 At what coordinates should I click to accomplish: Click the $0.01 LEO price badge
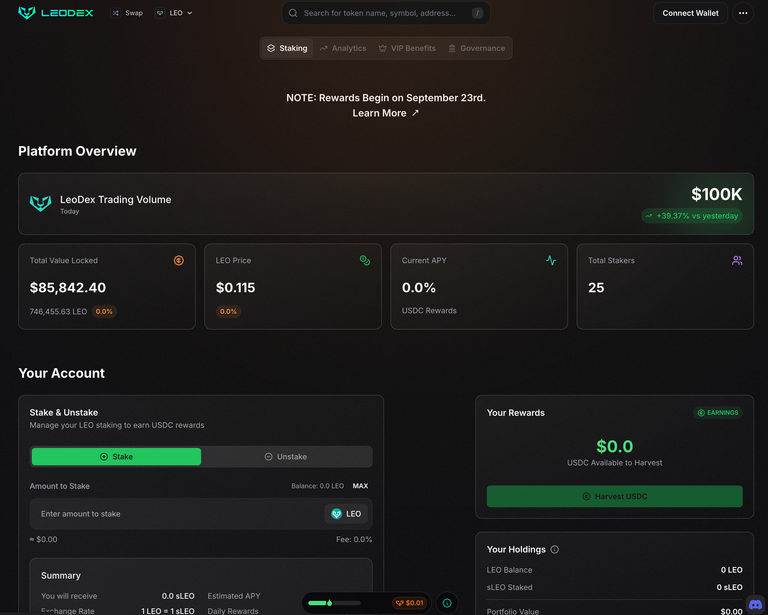tap(409, 603)
